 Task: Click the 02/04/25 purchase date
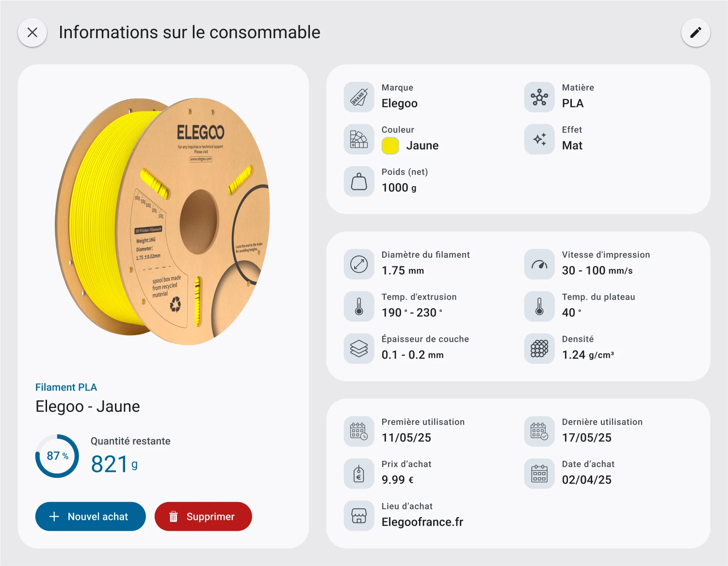[x=587, y=480]
